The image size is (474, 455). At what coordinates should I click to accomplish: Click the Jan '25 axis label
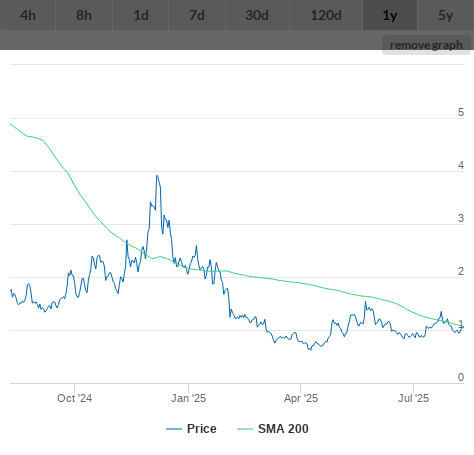[188, 398]
